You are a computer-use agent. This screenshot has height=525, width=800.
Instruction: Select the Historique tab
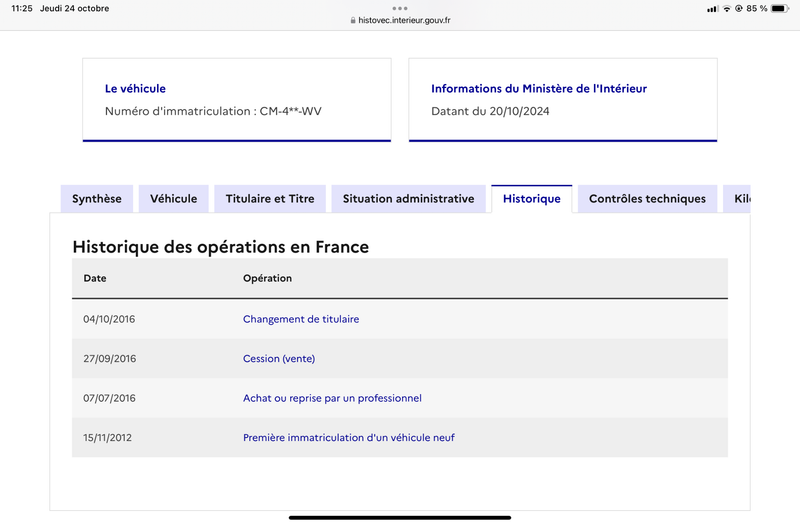pyautogui.click(x=532, y=198)
